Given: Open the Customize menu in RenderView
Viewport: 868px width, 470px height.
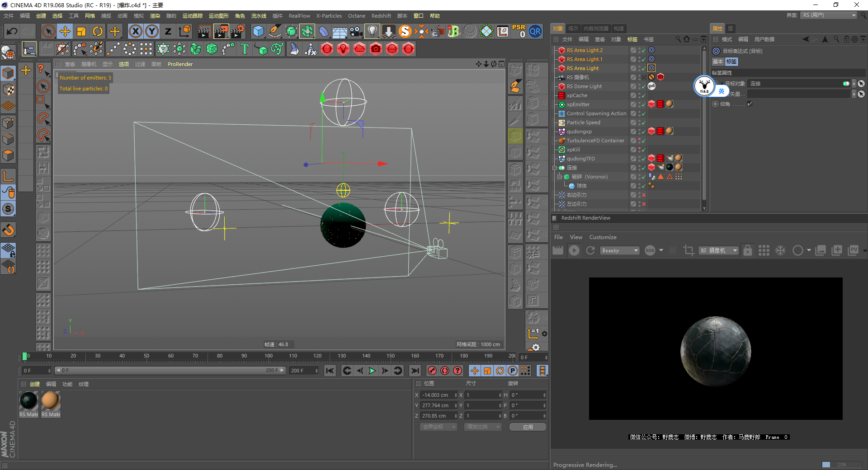Looking at the screenshot, I should [603, 237].
